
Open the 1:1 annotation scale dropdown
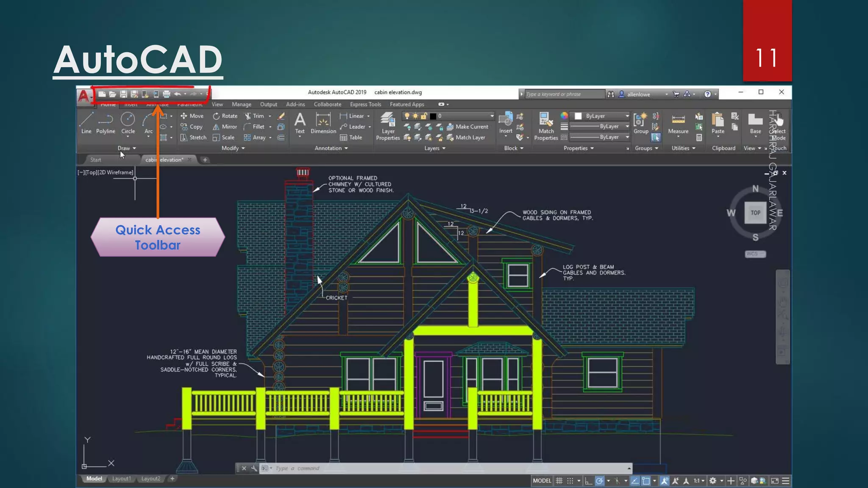699,481
